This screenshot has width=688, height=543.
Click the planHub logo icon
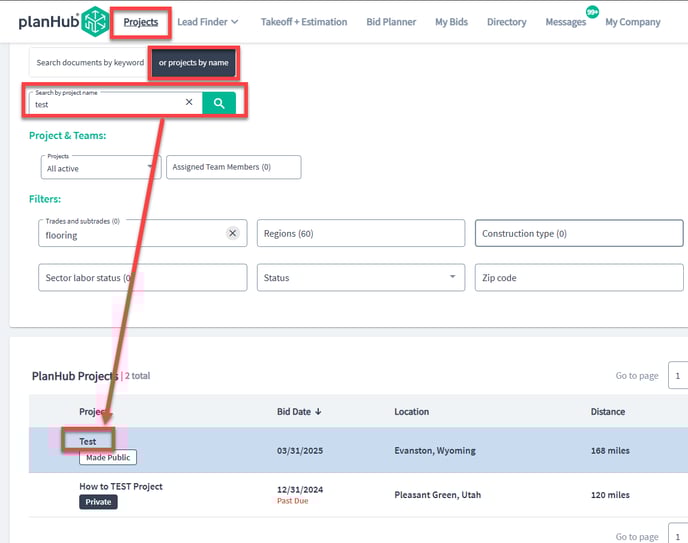(96, 21)
